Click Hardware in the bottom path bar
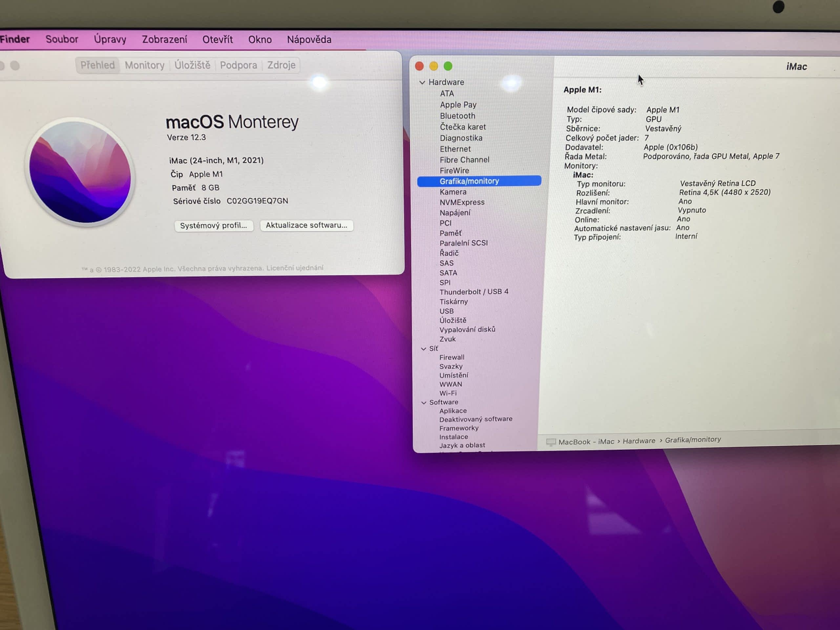 pos(639,441)
